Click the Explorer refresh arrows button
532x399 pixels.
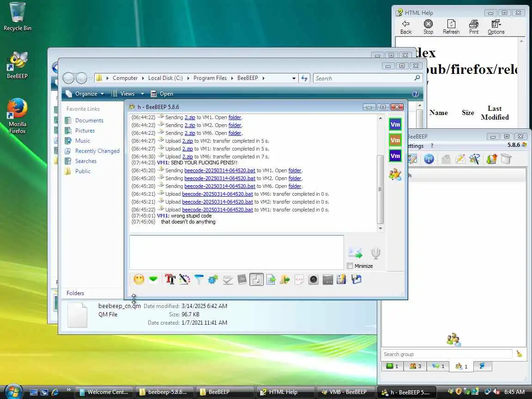click(304, 79)
